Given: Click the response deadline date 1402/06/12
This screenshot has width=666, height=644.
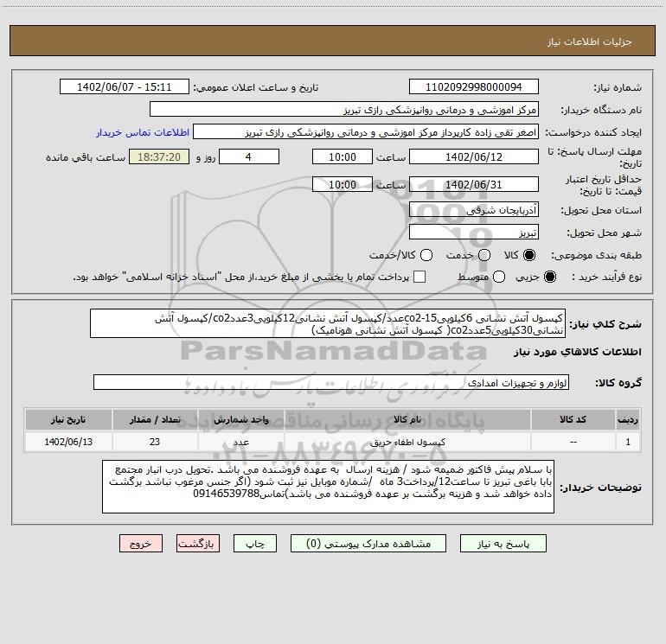Looking at the screenshot, I should pyautogui.click(x=474, y=156).
